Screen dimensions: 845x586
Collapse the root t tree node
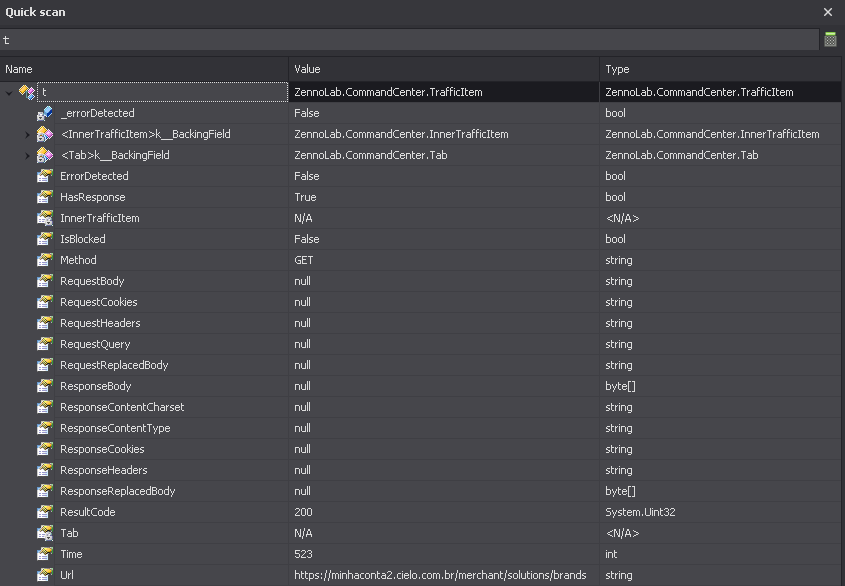pyautogui.click(x=9, y=93)
